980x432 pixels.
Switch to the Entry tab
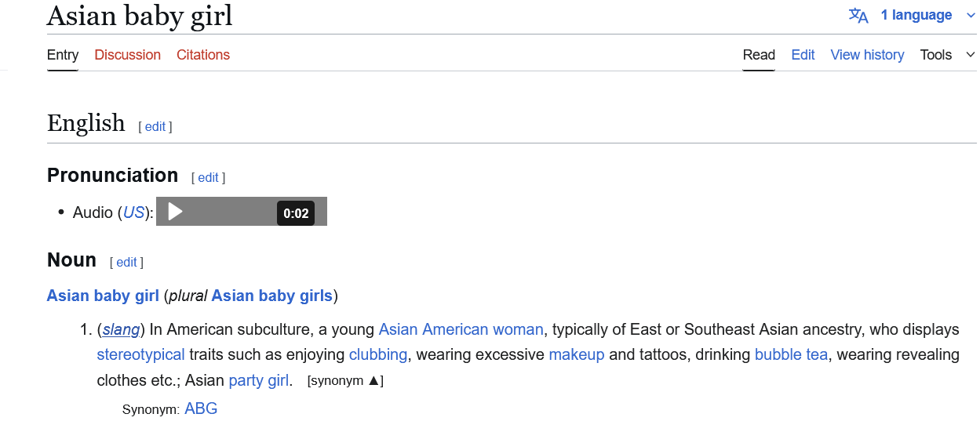(x=63, y=55)
